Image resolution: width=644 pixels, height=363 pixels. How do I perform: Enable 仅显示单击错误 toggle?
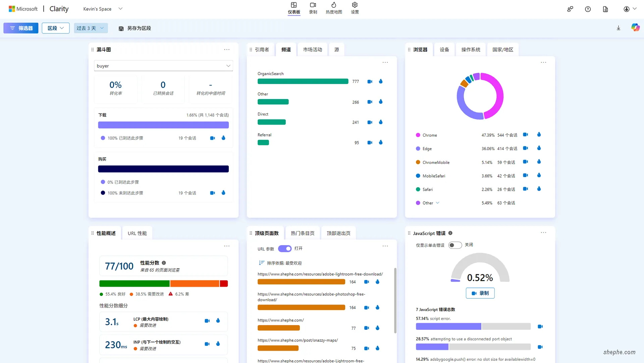(x=455, y=245)
